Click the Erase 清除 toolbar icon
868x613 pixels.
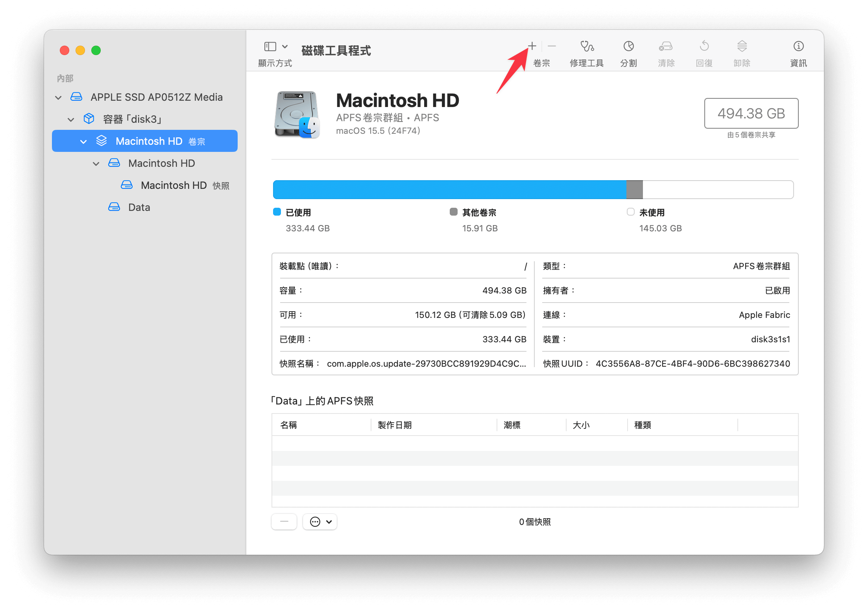point(666,46)
